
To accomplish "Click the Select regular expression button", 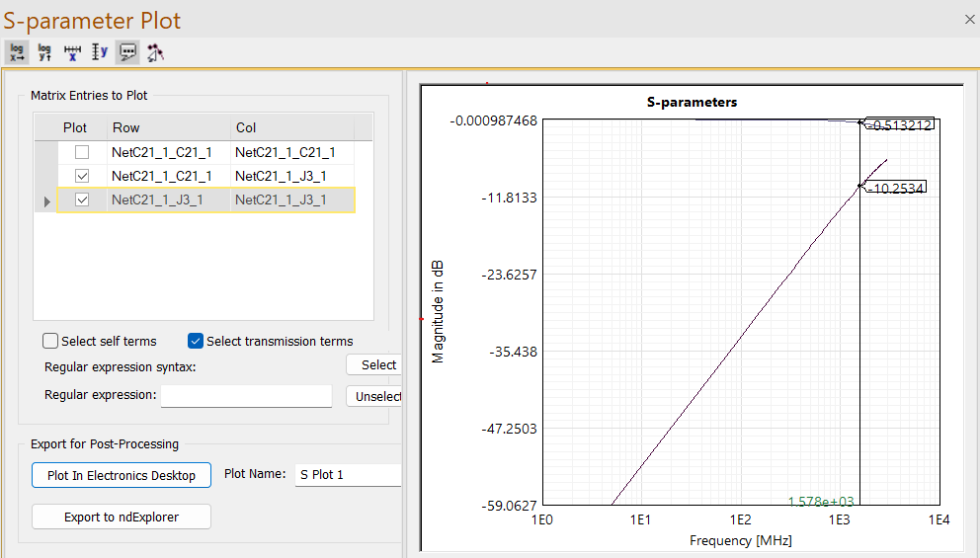I will click(373, 364).
